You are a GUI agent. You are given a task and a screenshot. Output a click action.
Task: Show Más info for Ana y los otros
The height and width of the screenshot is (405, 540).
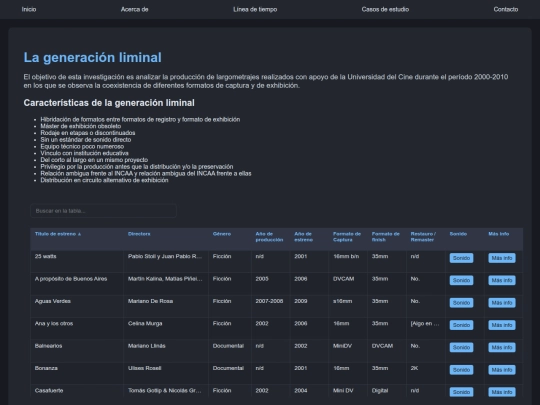pyautogui.click(x=502, y=325)
